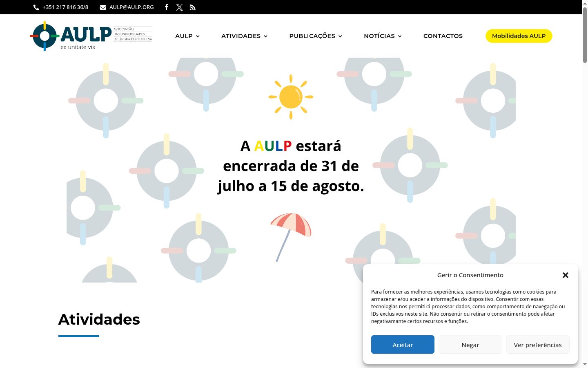Click the scrollbar down arrow
588x368 pixels.
[585, 364]
